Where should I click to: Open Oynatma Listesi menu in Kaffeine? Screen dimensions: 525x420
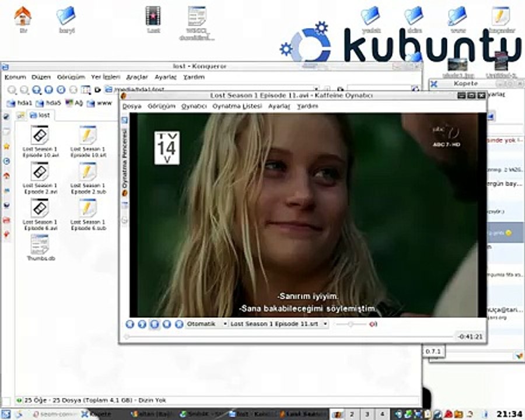[237, 106]
